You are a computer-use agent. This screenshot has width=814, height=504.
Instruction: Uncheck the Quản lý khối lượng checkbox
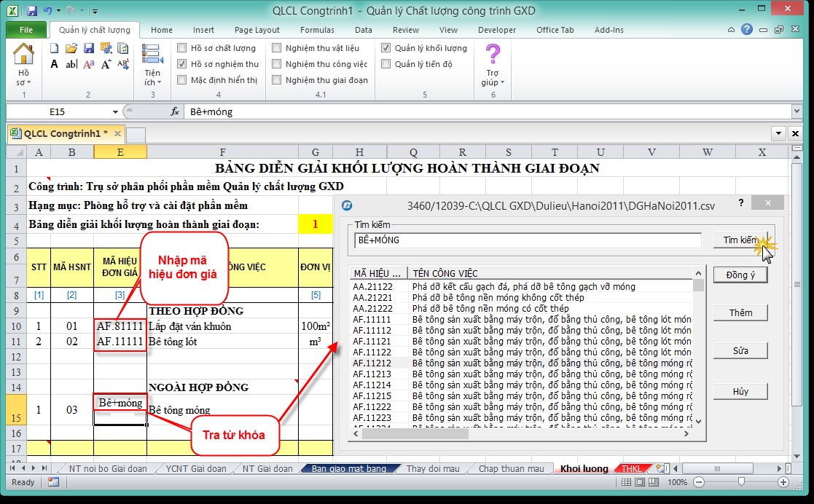pyautogui.click(x=386, y=48)
